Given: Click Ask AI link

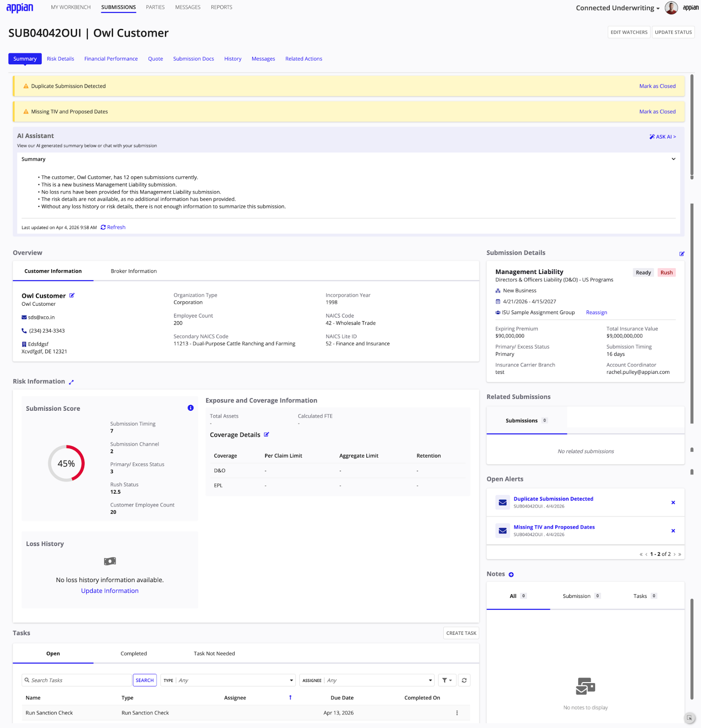Looking at the screenshot, I should coord(663,137).
